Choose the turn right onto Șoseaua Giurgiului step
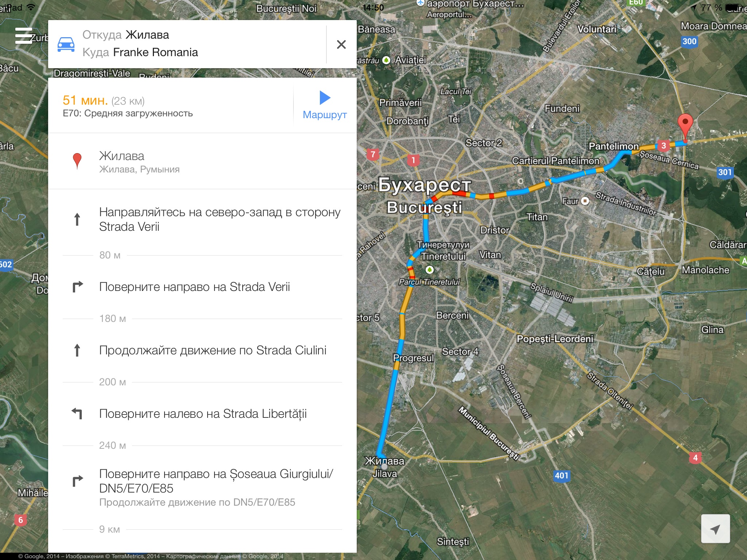 tap(202, 488)
